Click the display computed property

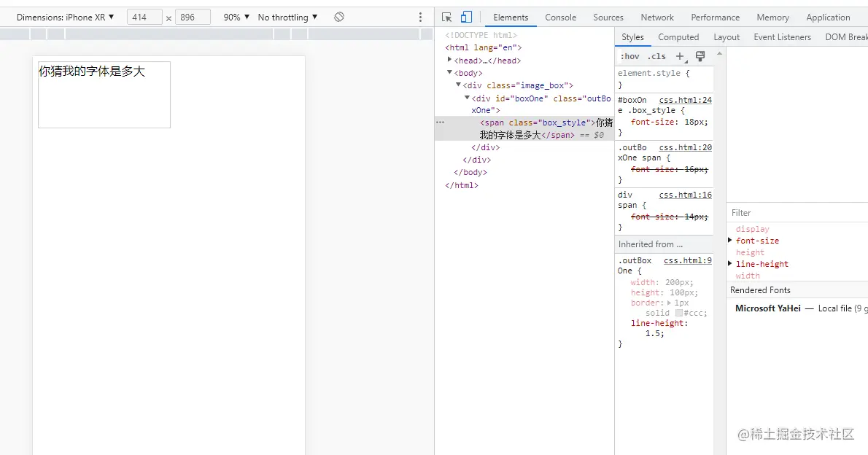(752, 229)
